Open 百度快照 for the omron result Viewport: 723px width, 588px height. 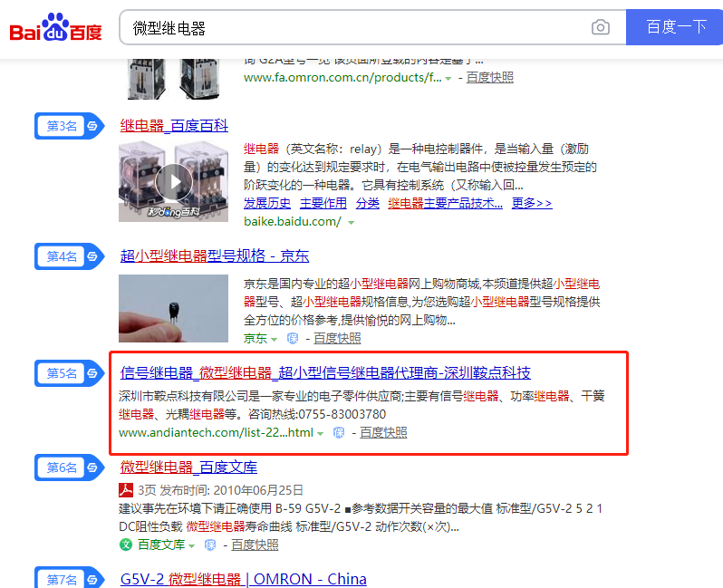coord(489,77)
